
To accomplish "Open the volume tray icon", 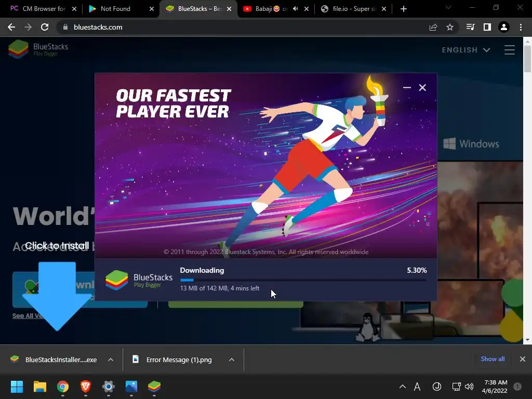I will click(x=469, y=387).
